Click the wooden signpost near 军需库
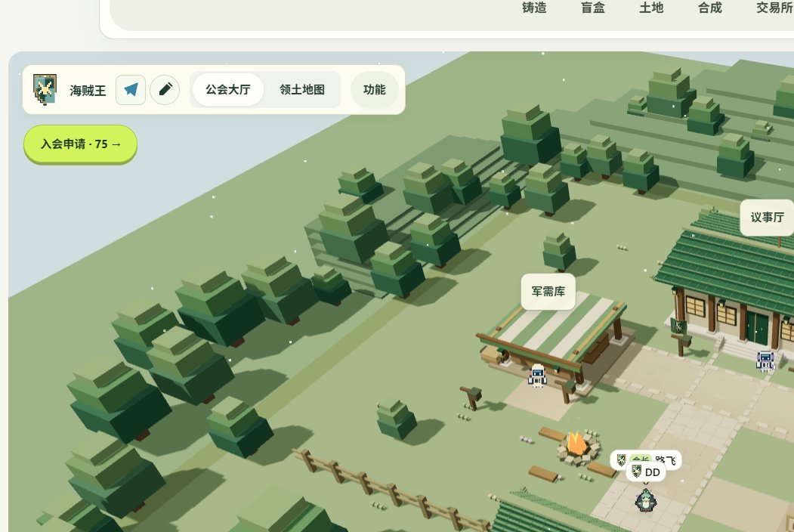Image resolution: width=794 pixels, height=532 pixels. (471, 397)
